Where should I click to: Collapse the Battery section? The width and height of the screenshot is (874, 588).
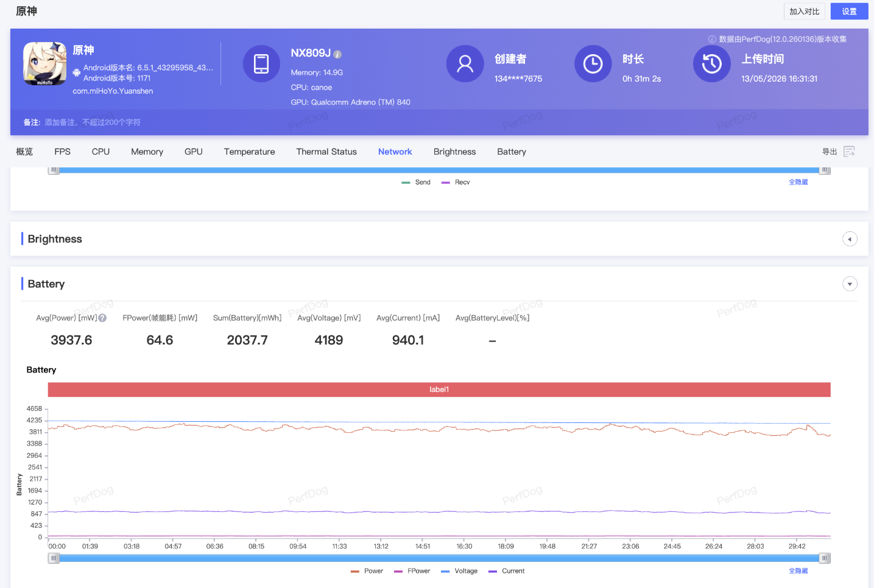[x=850, y=284]
